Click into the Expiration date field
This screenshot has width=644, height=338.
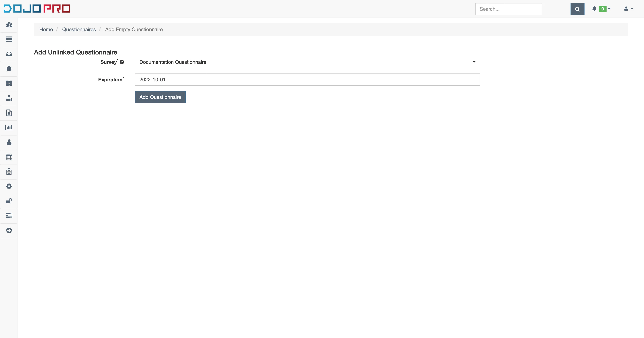coord(307,80)
